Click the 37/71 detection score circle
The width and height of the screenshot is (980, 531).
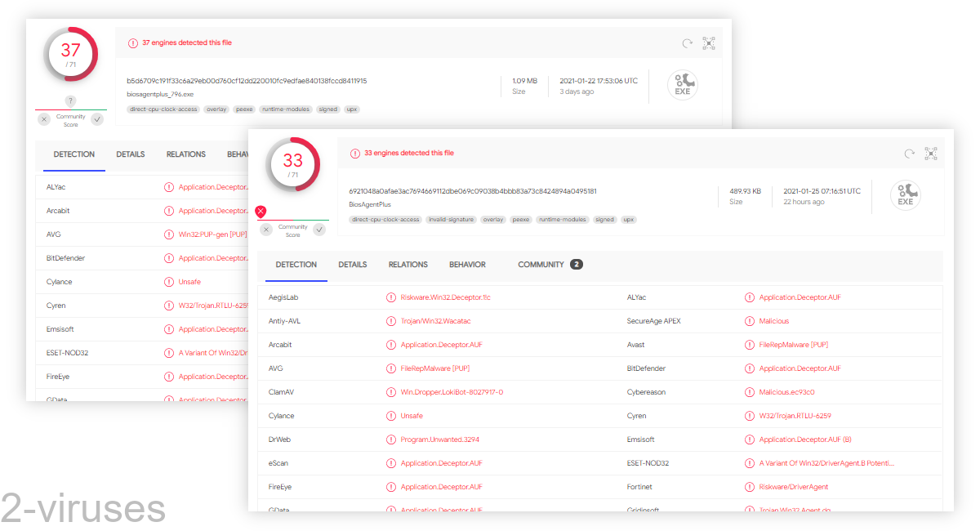tap(71, 54)
